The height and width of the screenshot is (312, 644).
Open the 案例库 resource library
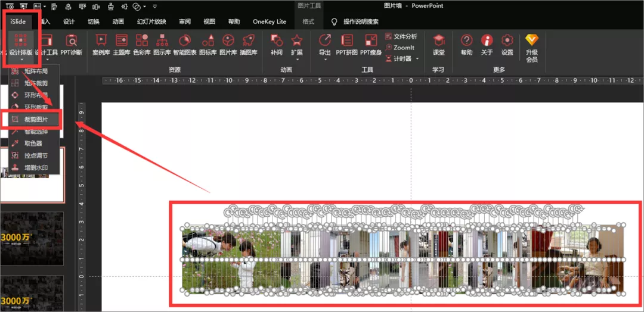tap(101, 45)
